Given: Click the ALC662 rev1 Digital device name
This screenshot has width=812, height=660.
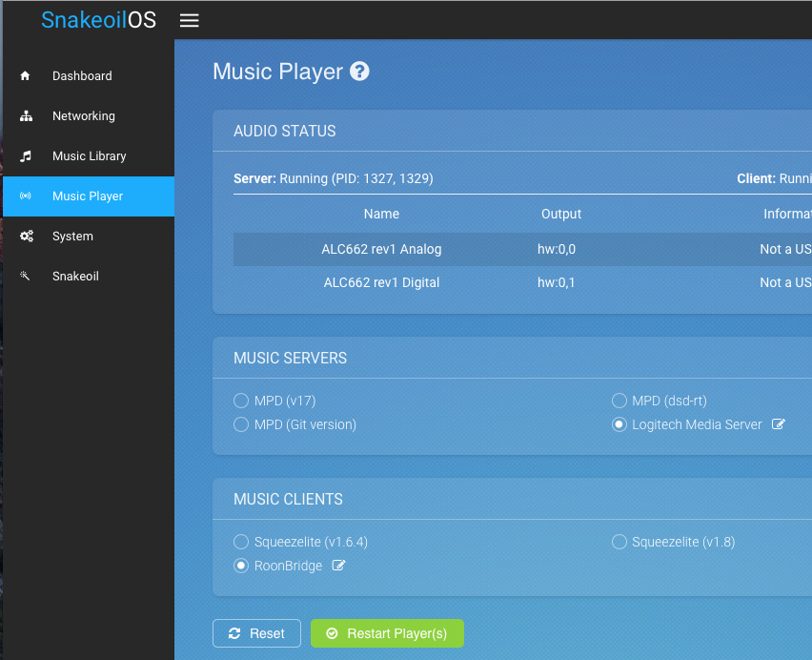Looking at the screenshot, I should 381,282.
